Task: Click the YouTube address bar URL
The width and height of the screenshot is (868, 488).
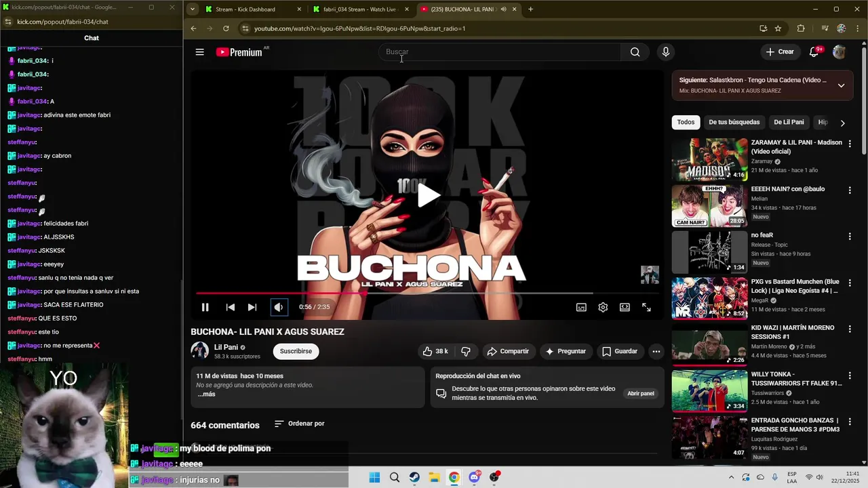Action: pyautogui.click(x=359, y=28)
